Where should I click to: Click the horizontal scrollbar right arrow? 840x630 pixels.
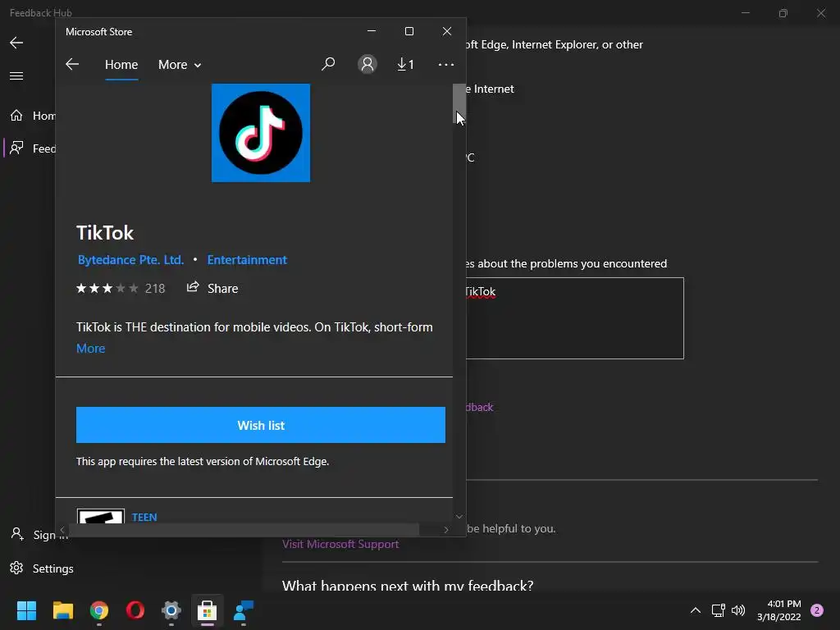click(x=446, y=529)
